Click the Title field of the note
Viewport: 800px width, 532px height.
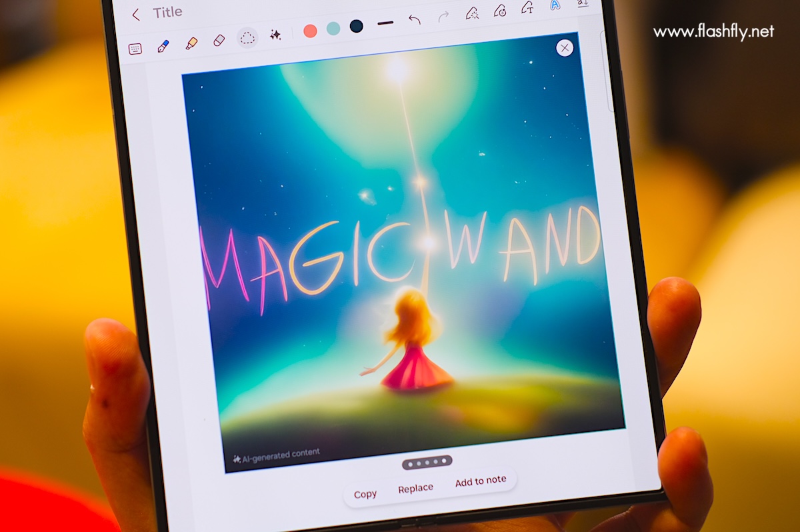click(x=167, y=13)
